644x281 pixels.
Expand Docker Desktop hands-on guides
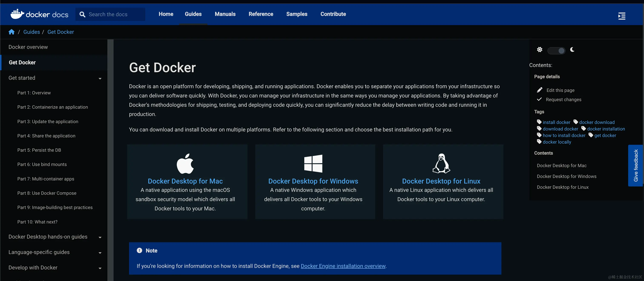[100, 237]
